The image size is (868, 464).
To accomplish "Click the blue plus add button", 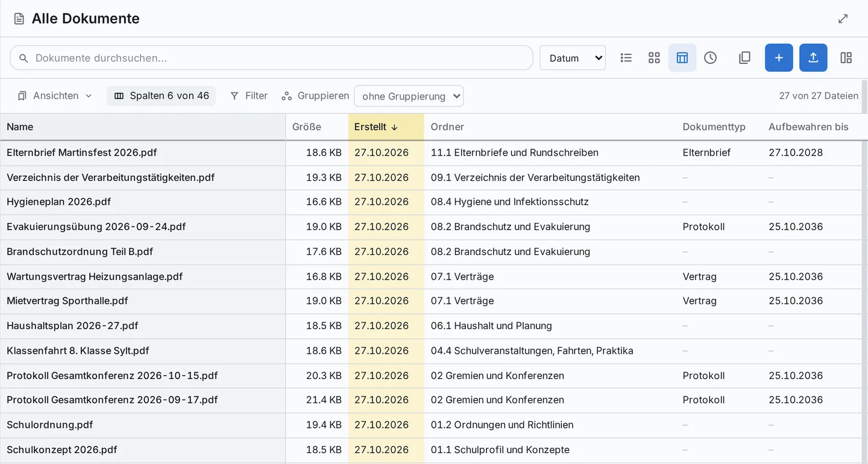I will point(779,58).
